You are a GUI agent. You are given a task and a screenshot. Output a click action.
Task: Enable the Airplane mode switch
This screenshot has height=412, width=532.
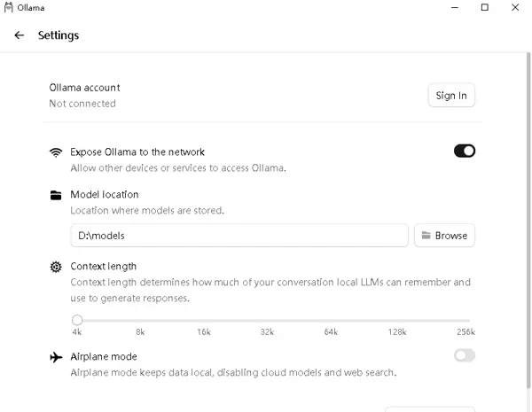(x=464, y=355)
